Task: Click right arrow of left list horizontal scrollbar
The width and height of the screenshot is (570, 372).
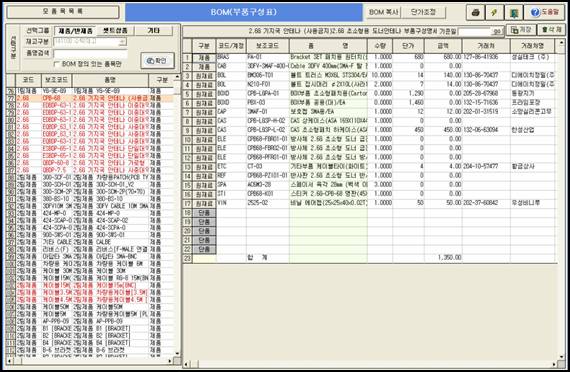Action: point(170,361)
